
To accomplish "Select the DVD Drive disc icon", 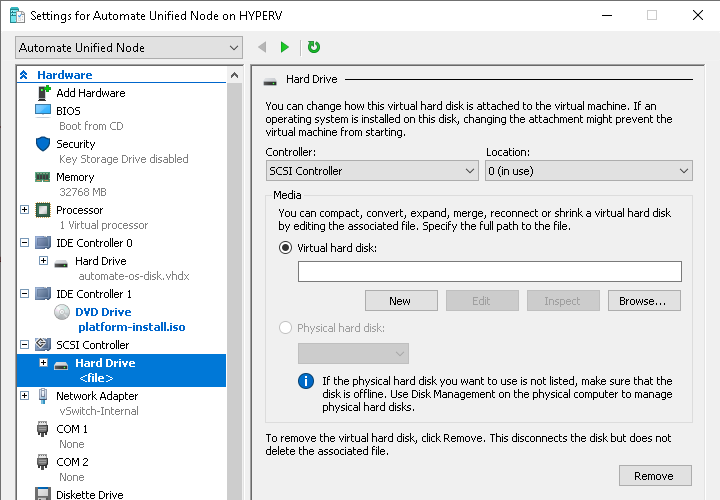I will 61,312.
